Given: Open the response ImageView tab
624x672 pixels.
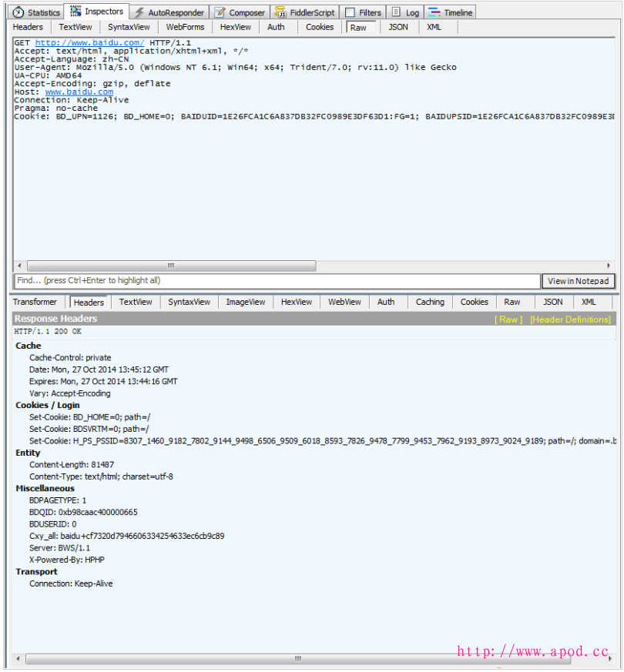Looking at the screenshot, I should click(x=245, y=303).
